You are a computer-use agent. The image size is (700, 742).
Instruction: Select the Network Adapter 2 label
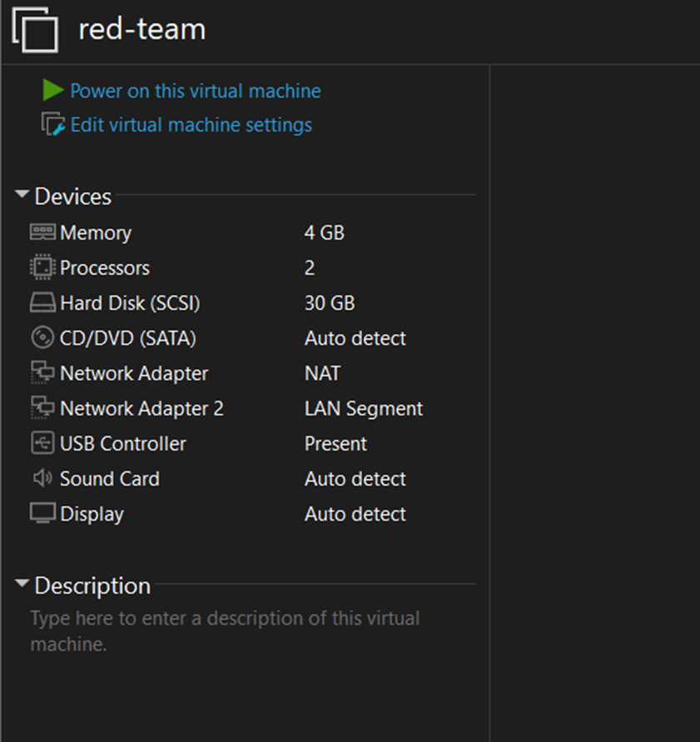141,409
